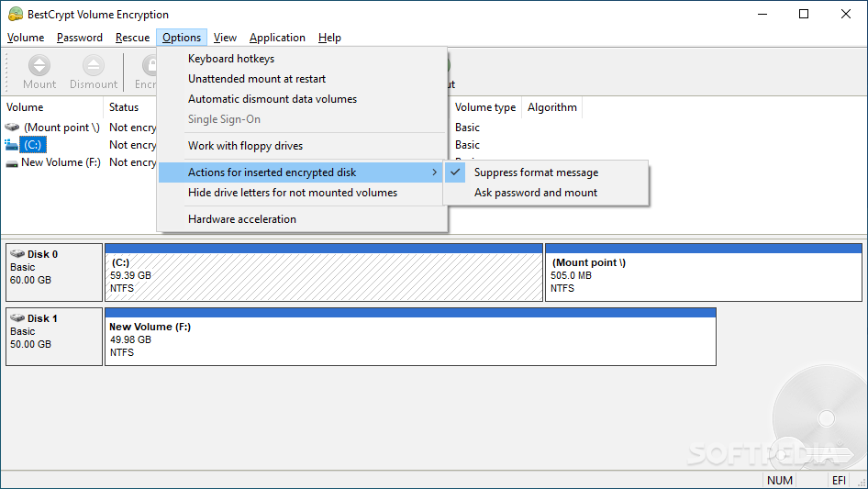Select the (Mount point \) 505.0 MB partition
This screenshot has width=868, height=489.
click(704, 272)
